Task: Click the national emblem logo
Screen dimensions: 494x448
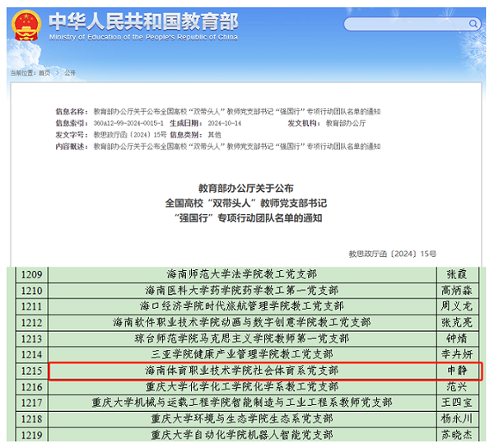Action: 26,26
